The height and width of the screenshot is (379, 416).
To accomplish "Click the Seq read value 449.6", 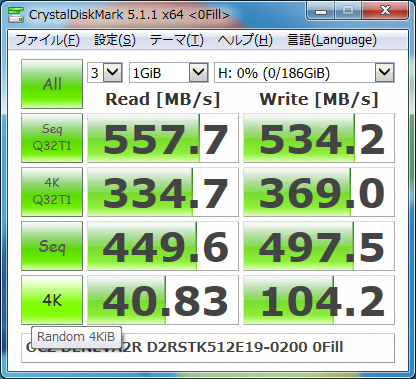I will (163, 246).
